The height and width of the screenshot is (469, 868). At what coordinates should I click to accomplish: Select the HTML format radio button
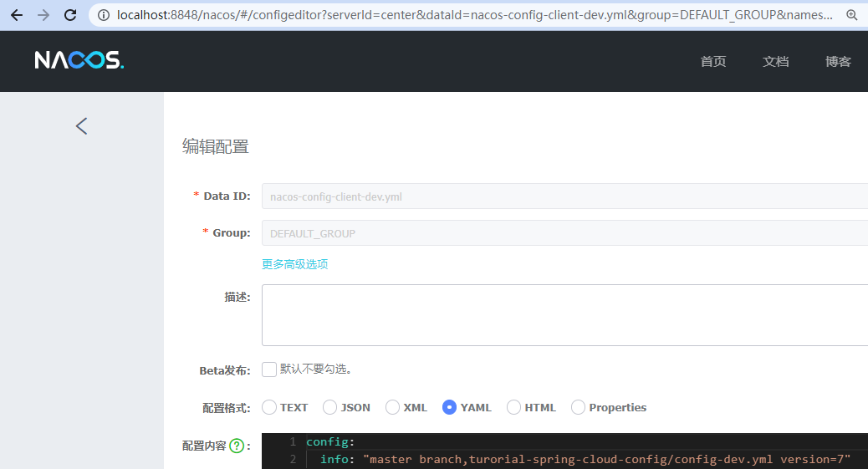[513, 407]
